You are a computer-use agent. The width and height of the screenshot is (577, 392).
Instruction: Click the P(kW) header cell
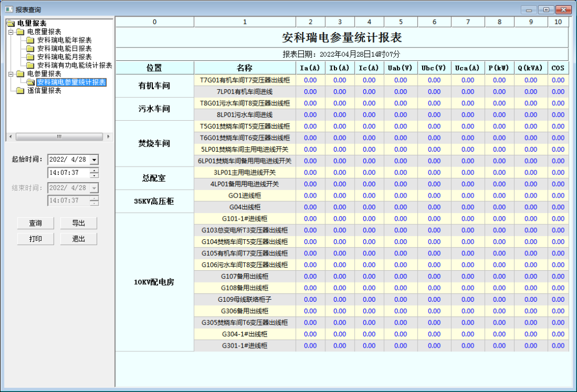coord(499,68)
